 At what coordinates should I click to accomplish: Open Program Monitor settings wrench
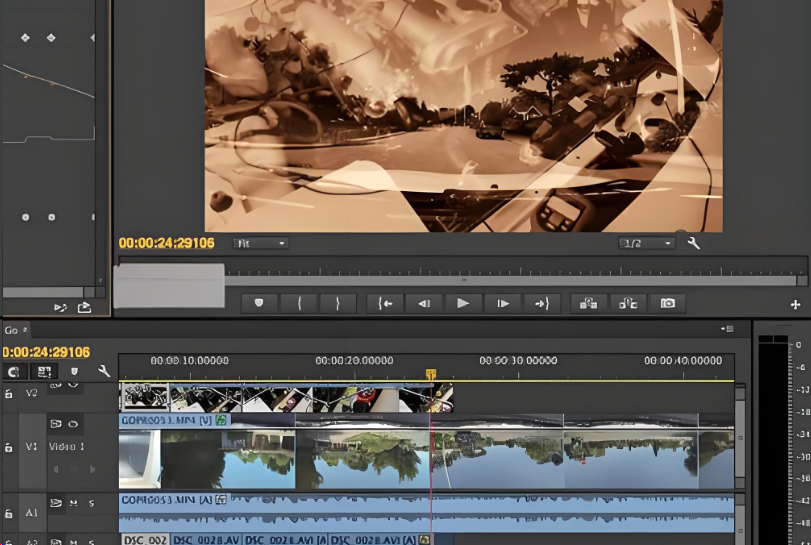694,243
